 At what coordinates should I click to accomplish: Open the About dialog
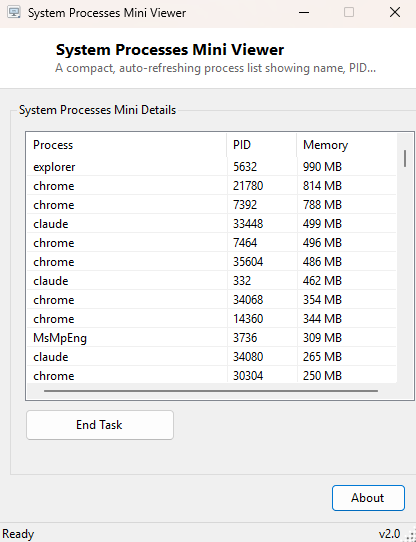[368, 498]
